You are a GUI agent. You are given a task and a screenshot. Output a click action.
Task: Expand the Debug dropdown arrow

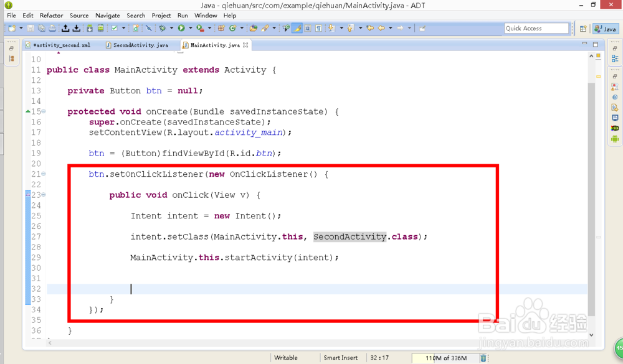point(172,28)
